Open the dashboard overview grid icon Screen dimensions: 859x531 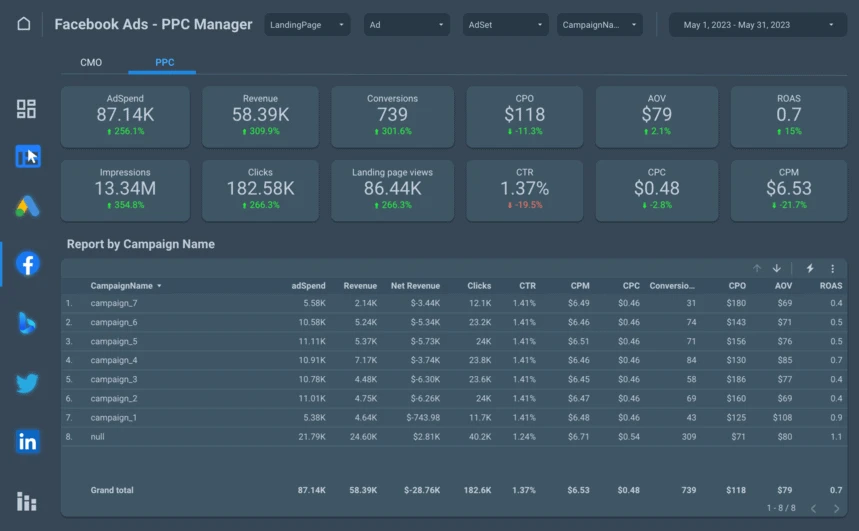coord(26,109)
